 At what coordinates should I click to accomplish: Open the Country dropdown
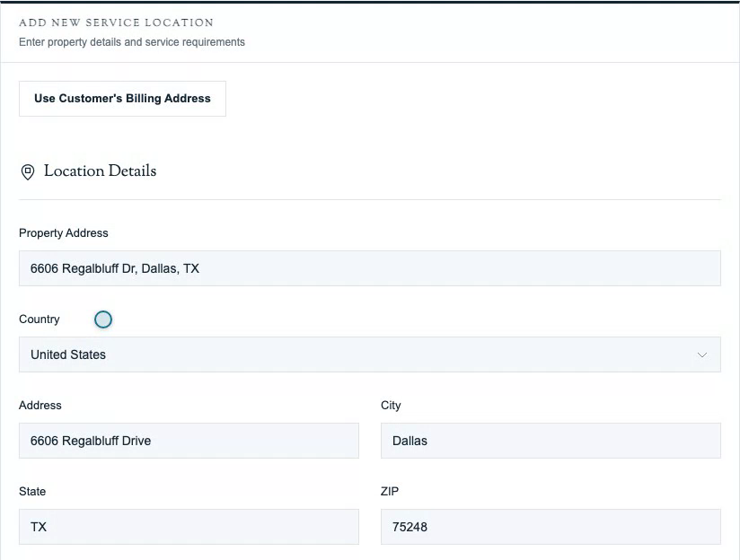[x=369, y=354]
